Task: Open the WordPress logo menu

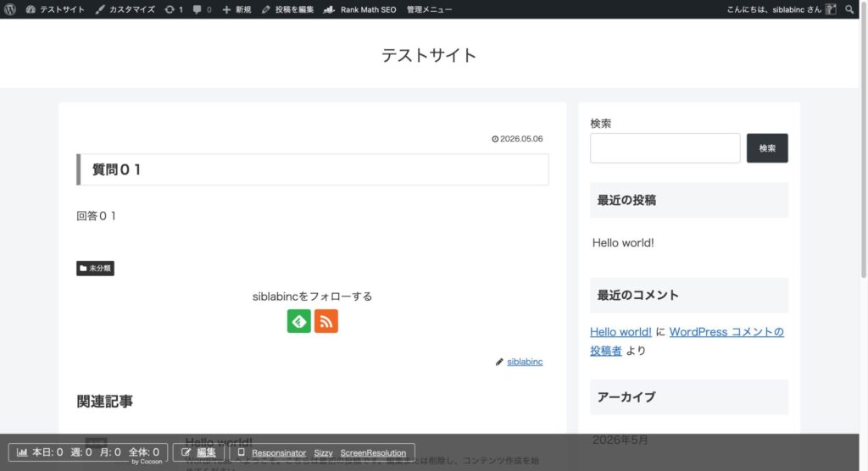Action: point(10,9)
